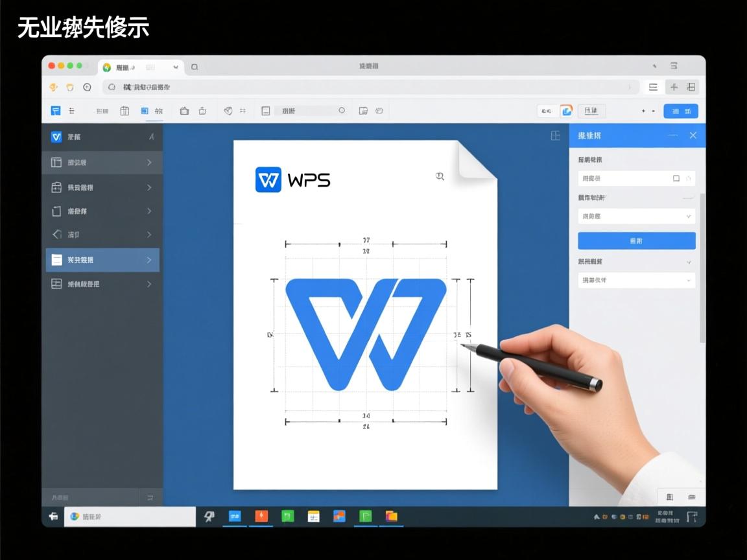Select the grid layout icon in the canvas corner
The image size is (747, 560).
556,136
